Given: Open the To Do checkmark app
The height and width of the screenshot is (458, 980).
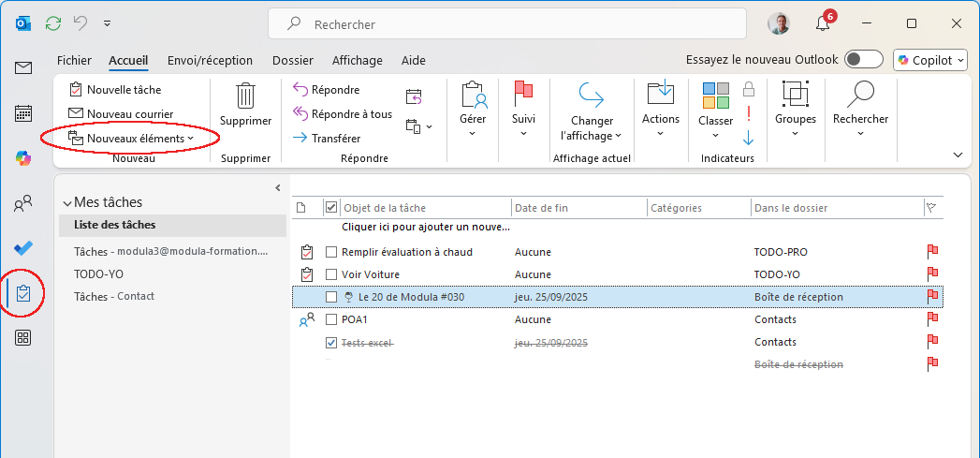Looking at the screenshot, I should [23, 248].
